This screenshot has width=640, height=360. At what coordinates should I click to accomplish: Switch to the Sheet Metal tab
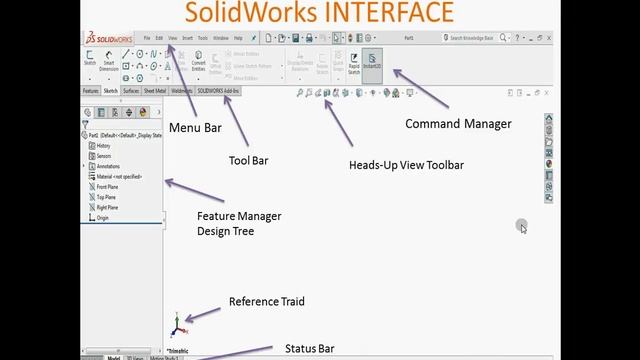tap(155, 91)
